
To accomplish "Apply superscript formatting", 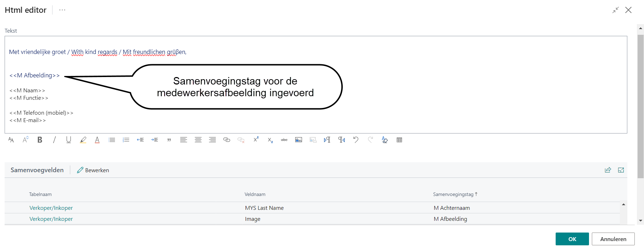I will pos(256,140).
